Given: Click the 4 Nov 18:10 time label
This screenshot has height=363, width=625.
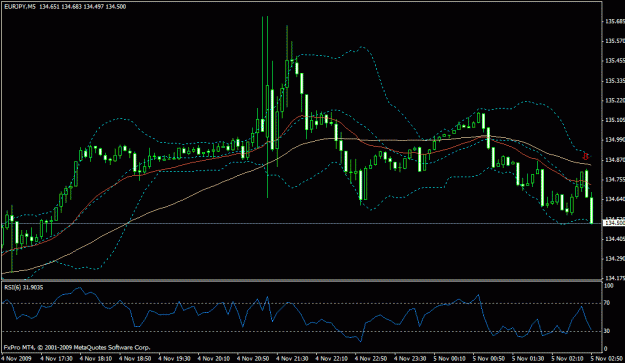Looking at the screenshot, I should 96,358.
